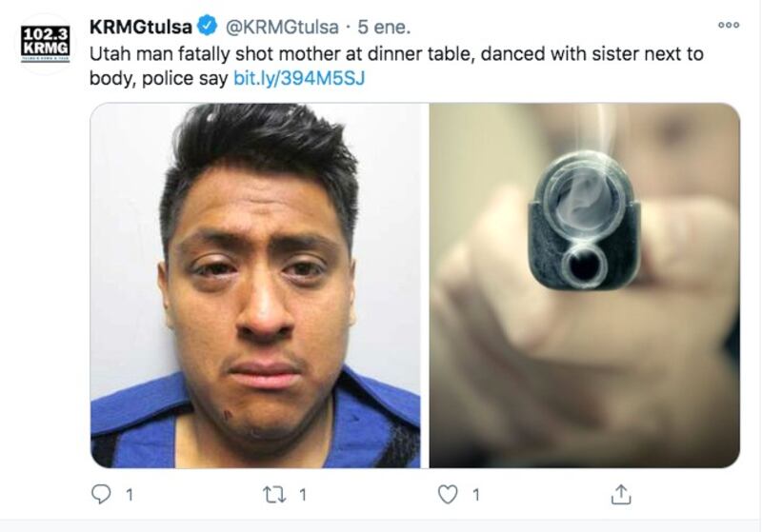View the left mugshot photo
The image size is (762, 532).
(255, 286)
